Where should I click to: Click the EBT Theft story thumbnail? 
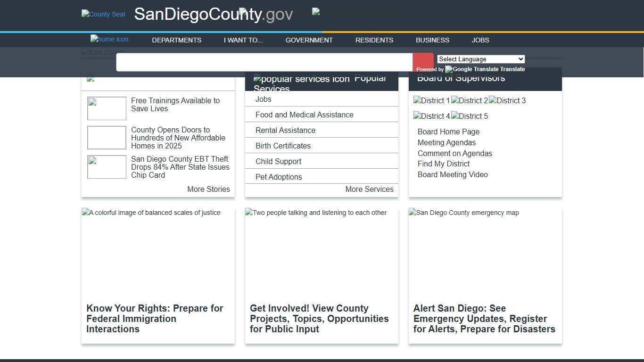pyautogui.click(x=106, y=167)
